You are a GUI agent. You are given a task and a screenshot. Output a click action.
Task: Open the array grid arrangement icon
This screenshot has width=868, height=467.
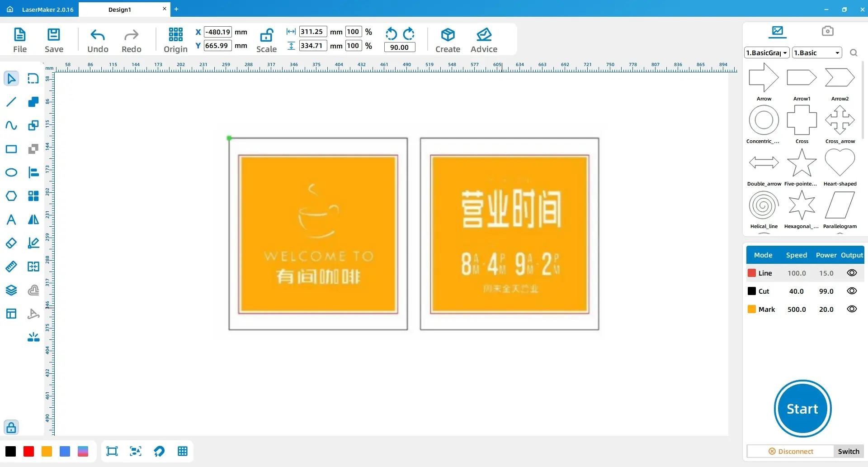pos(33,196)
